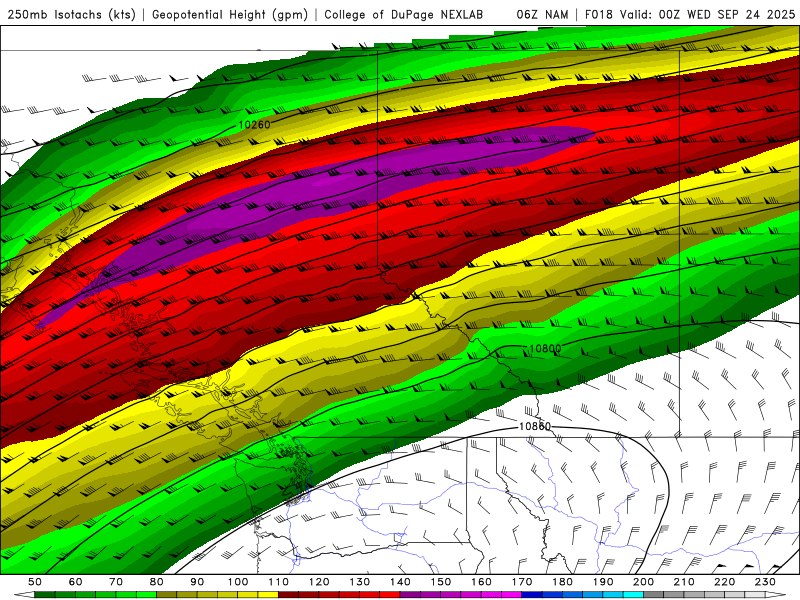Click the darkest green color bar segment at 50
This screenshot has width=800, height=600.
pos(45,595)
